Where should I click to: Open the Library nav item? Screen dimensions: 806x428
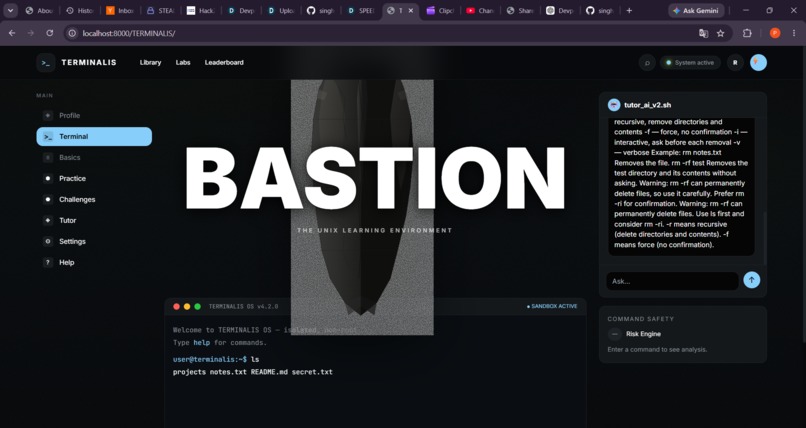tap(150, 63)
